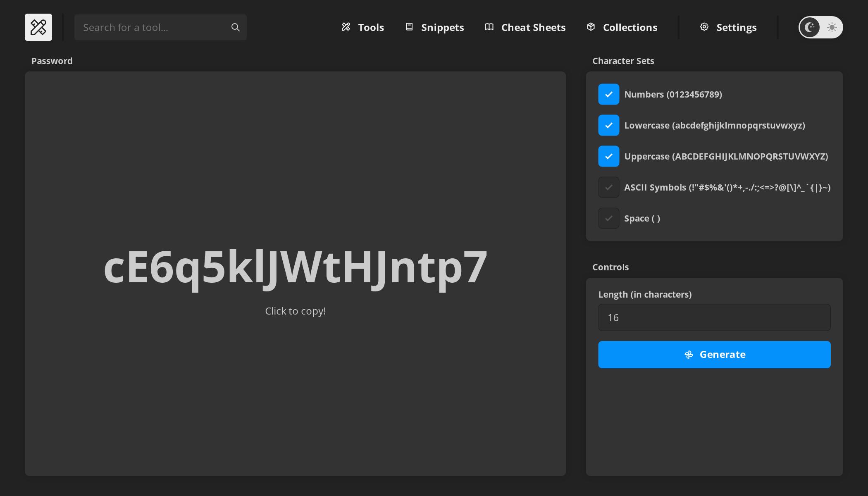Click the Password heading
868x496 pixels.
(52, 61)
